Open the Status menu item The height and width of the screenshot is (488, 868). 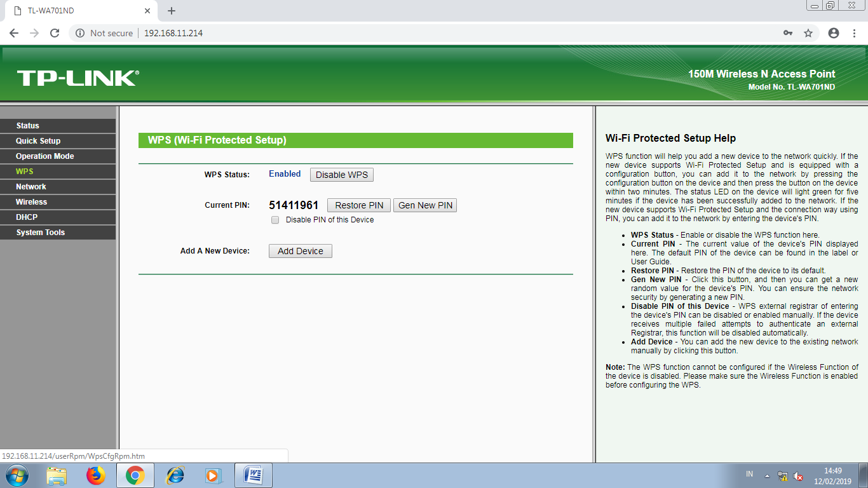pyautogui.click(x=58, y=126)
